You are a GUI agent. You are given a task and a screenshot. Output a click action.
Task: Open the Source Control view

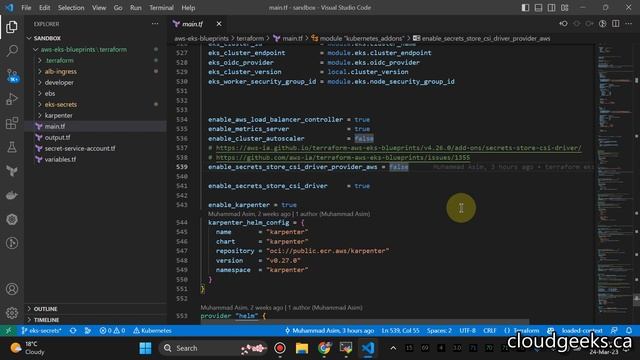click(x=12, y=75)
